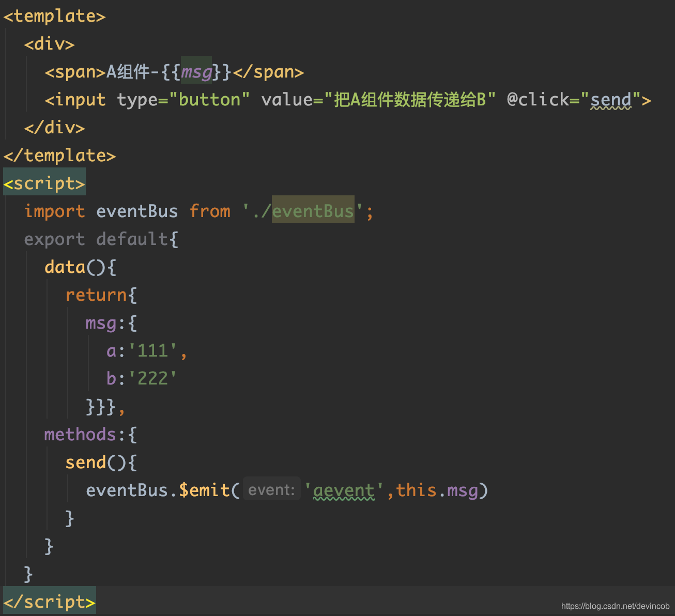Select the closing </div> tag

pyautogui.click(x=54, y=128)
